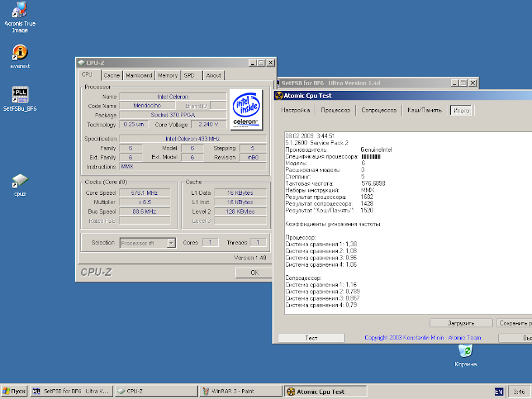Click the Code Name field showing Mendocino
This screenshot has width=532, height=399.
coord(147,106)
